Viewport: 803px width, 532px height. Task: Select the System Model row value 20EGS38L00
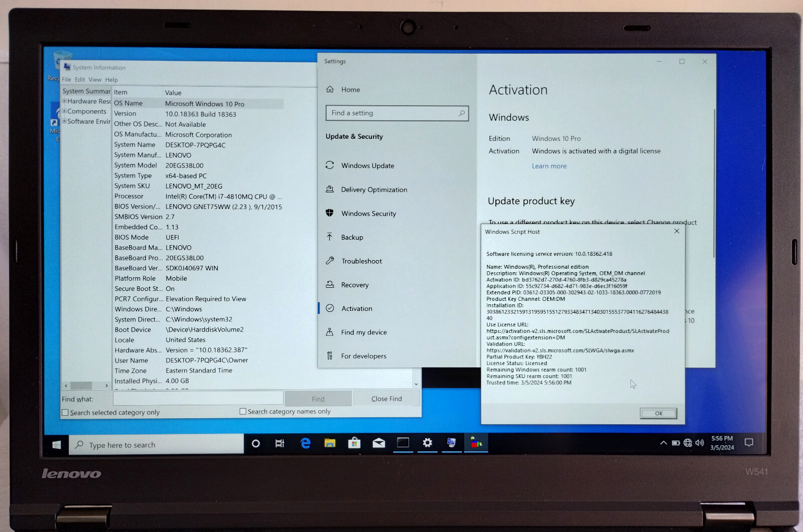point(185,165)
